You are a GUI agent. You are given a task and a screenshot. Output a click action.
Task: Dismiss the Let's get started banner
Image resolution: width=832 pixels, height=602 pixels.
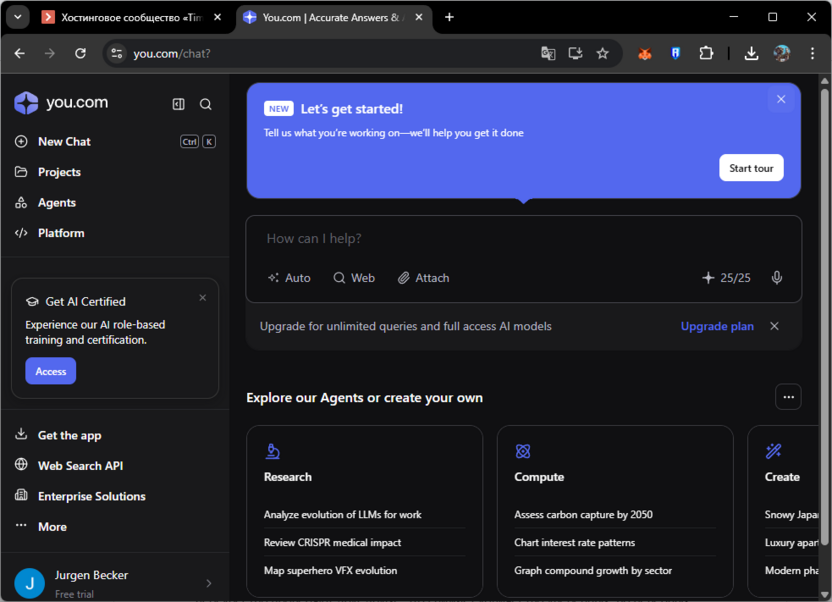(781, 99)
